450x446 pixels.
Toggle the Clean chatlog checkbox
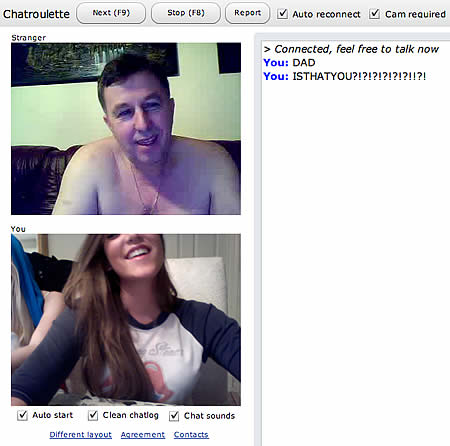click(93, 415)
